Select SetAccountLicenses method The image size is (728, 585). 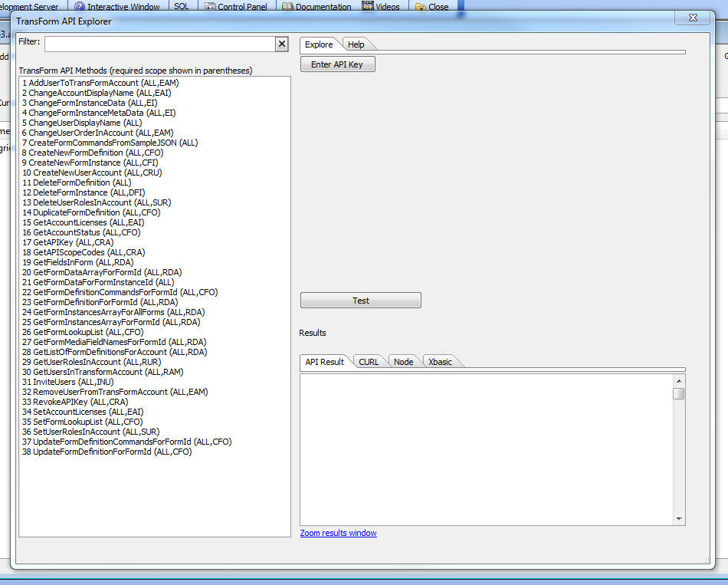(x=83, y=412)
